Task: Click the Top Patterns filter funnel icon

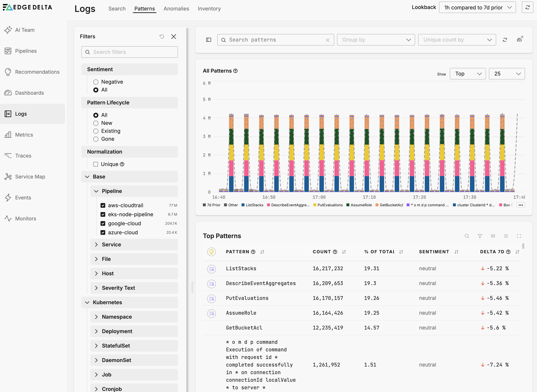Action: (x=480, y=236)
